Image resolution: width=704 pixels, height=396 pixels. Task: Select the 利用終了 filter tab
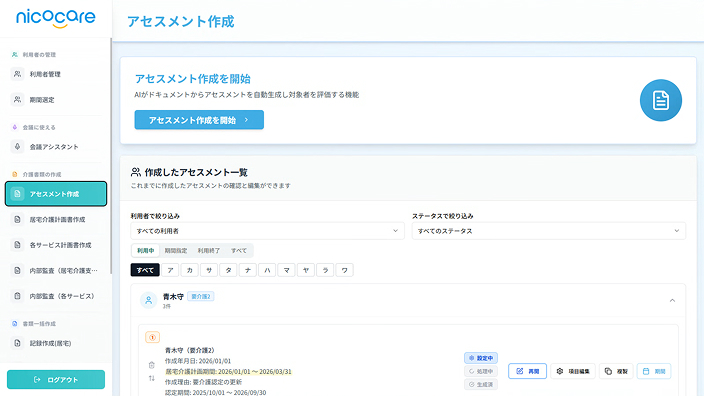click(x=209, y=251)
